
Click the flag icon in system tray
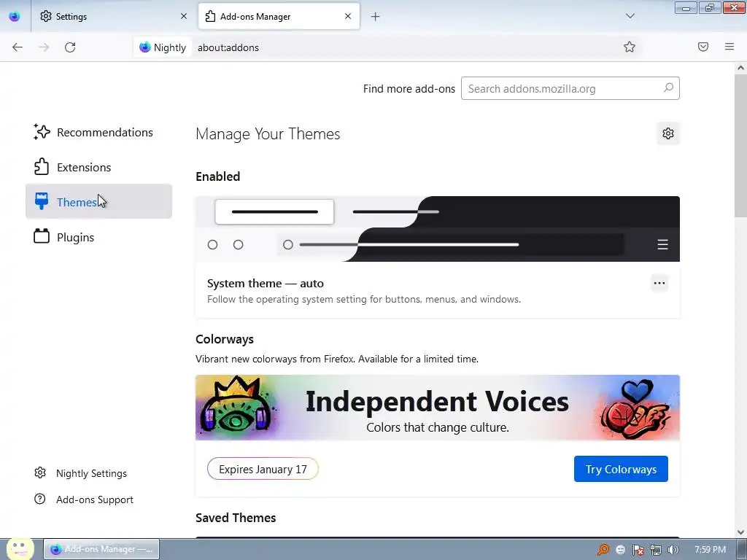pyautogui.click(x=638, y=550)
